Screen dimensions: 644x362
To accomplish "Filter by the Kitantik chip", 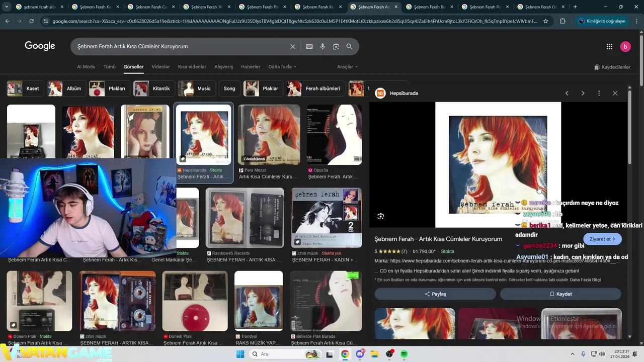I will click(x=153, y=88).
